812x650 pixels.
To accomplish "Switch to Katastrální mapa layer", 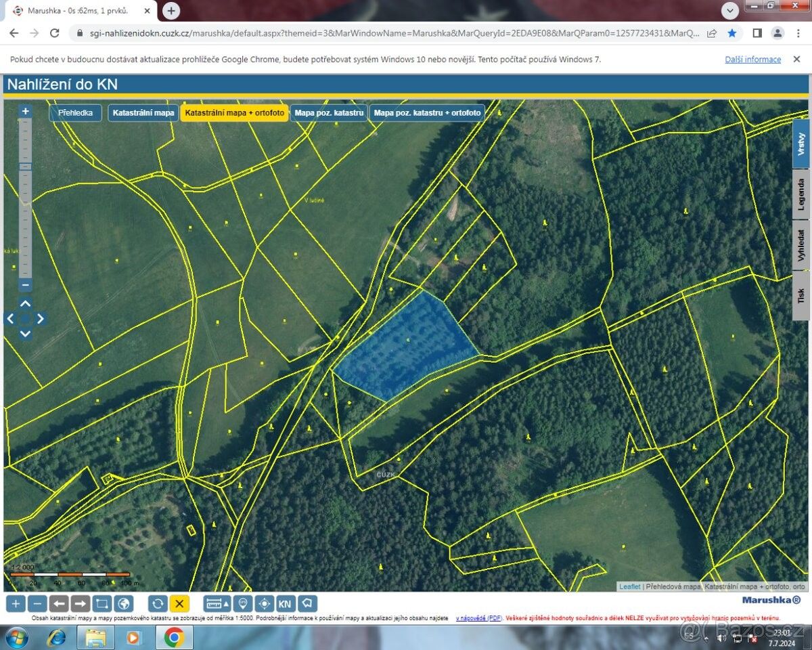I will (143, 113).
